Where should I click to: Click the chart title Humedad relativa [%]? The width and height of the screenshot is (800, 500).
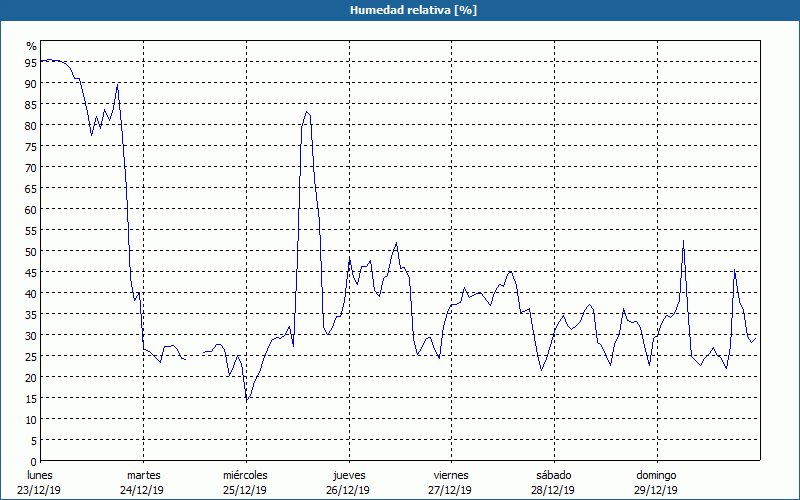[399, 10]
